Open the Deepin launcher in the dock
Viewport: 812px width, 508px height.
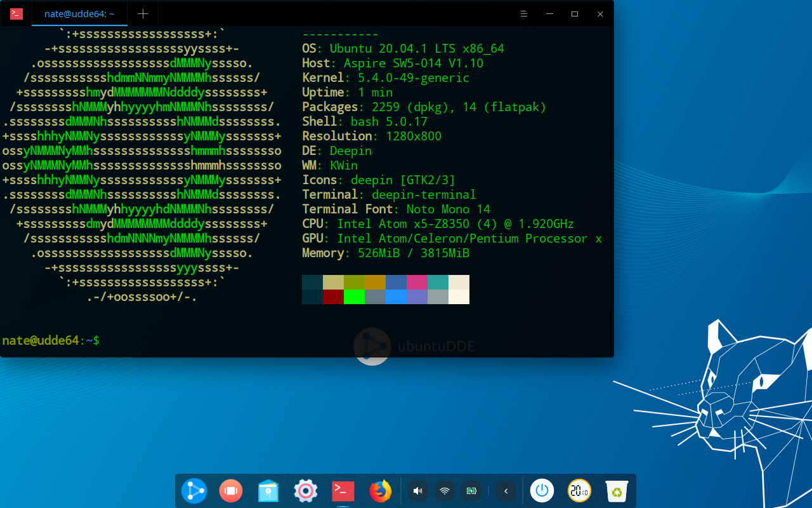tap(194, 491)
